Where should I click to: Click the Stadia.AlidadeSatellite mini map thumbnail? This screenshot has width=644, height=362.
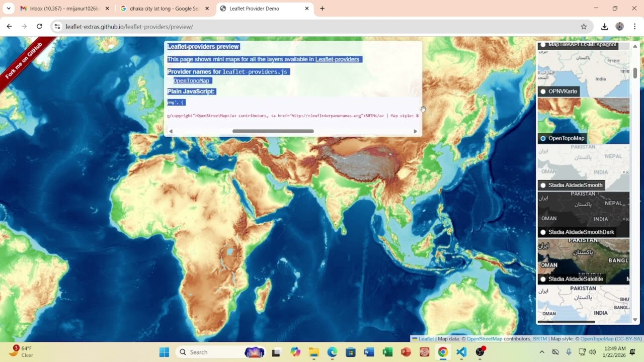[584, 261]
